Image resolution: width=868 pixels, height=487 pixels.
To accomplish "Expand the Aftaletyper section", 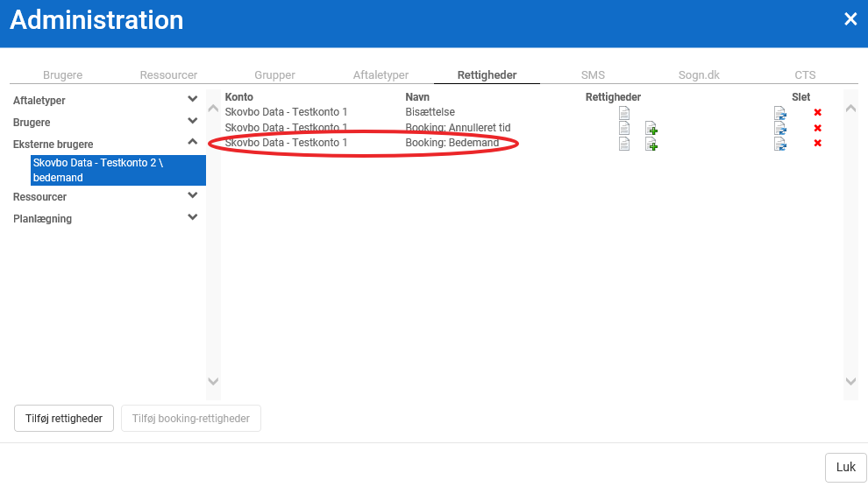I will coord(192,99).
